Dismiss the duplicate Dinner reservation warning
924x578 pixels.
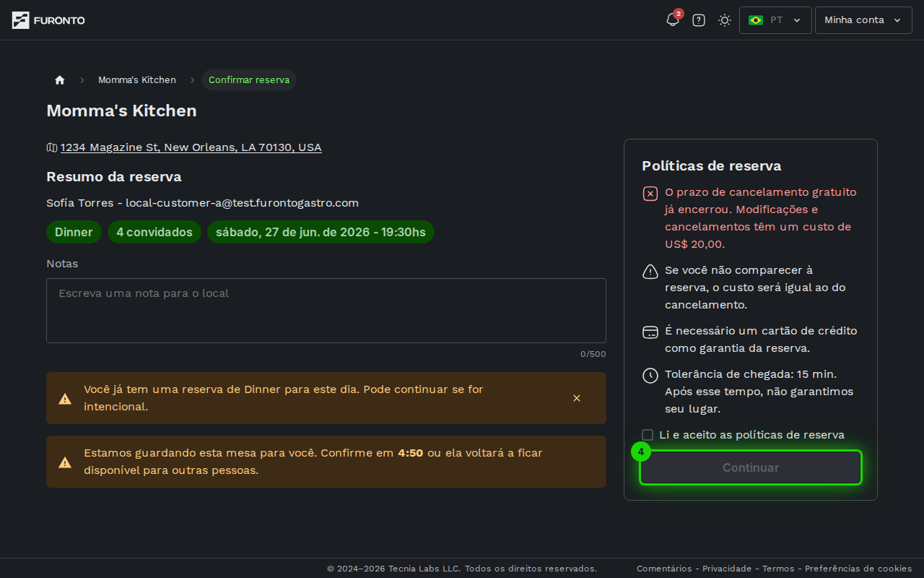(577, 398)
